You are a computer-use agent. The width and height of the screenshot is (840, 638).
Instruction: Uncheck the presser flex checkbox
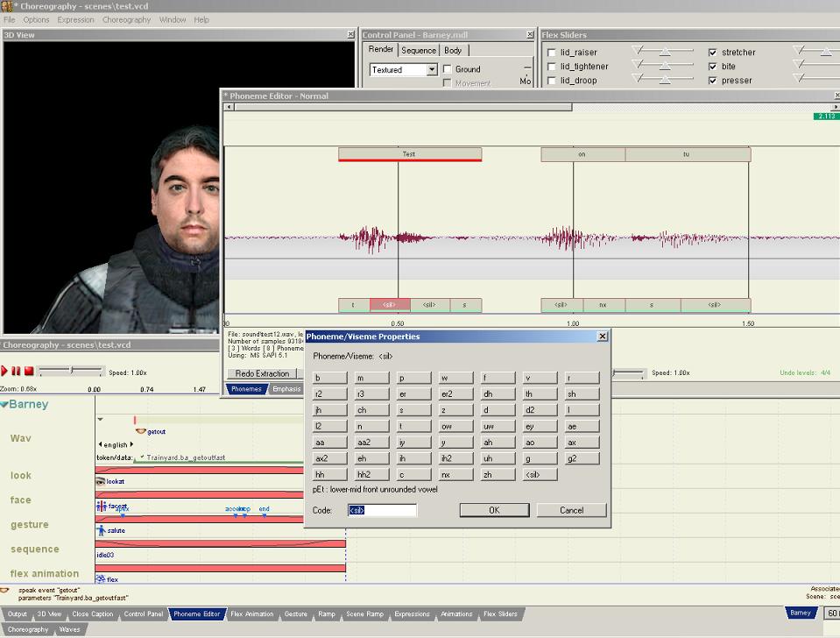tap(712, 81)
